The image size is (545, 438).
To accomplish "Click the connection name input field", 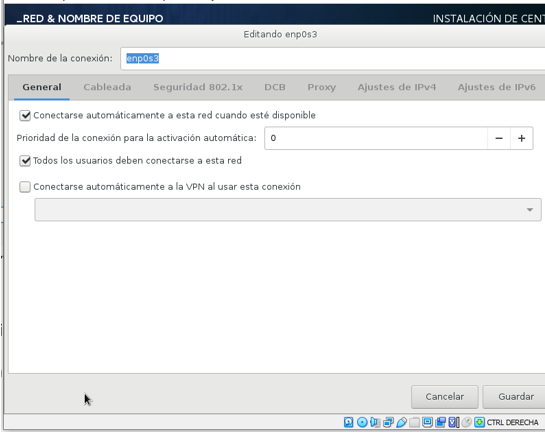I will (x=333, y=58).
